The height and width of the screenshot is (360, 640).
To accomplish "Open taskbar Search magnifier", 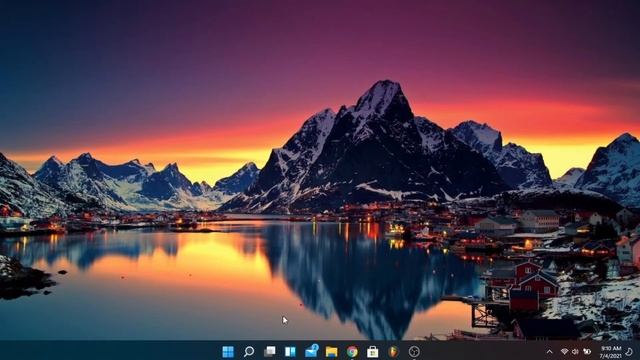I will 249,351.
